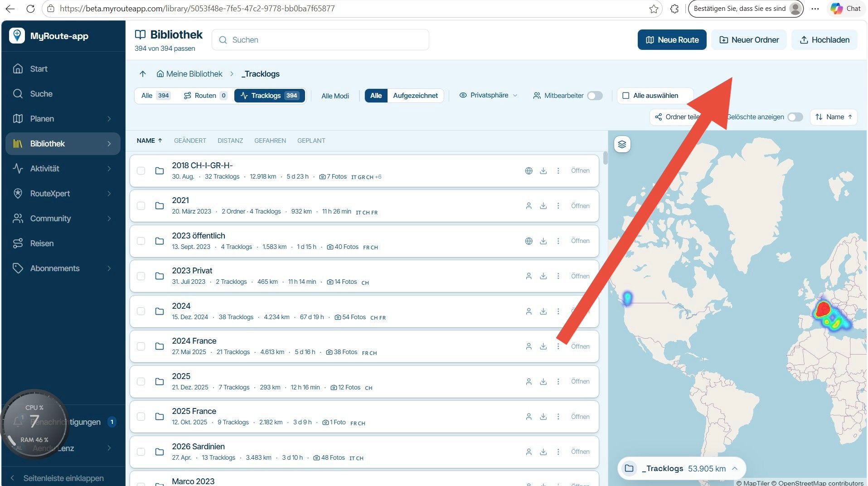Expand the RouteXpert sidebar submenu

click(x=109, y=194)
